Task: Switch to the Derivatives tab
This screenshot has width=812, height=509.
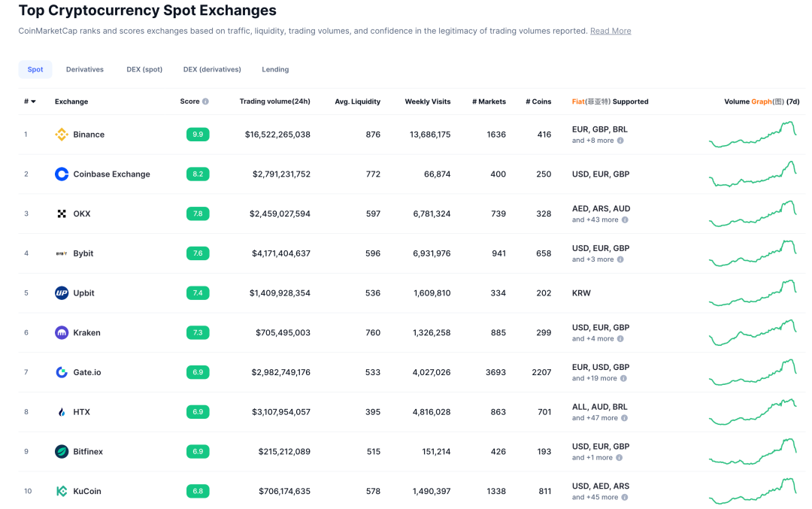Action: pos(85,69)
